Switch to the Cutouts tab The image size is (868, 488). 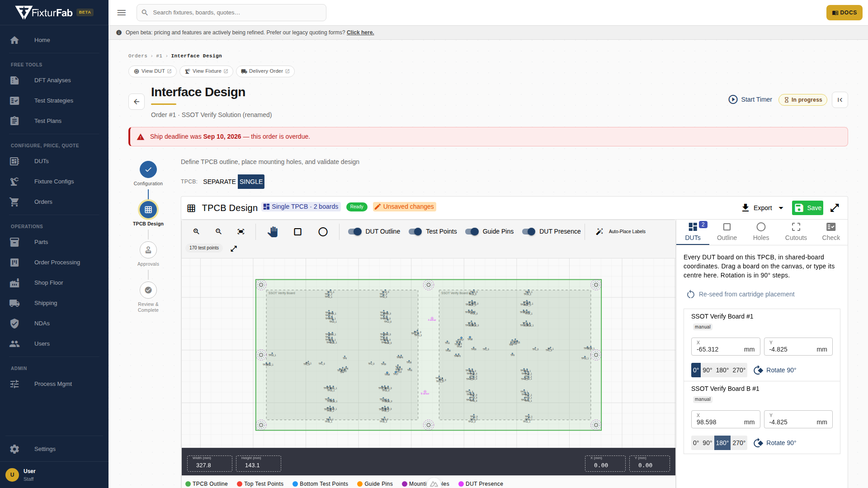coord(796,232)
